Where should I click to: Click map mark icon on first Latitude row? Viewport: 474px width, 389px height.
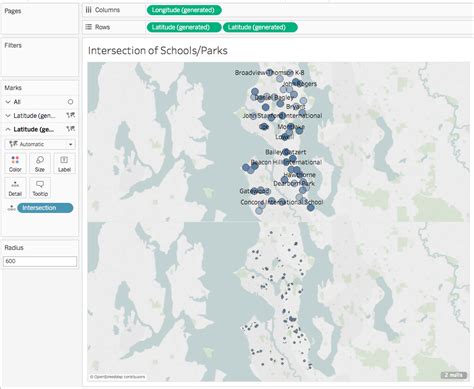(70, 115)
